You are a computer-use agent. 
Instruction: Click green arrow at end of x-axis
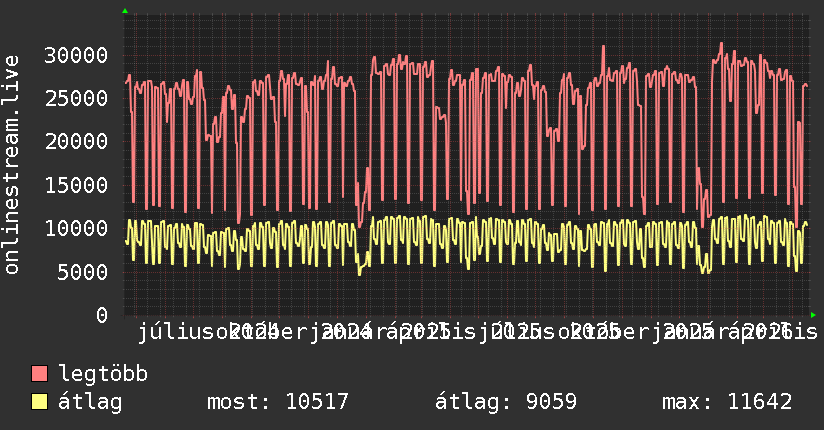pos(813,315)
